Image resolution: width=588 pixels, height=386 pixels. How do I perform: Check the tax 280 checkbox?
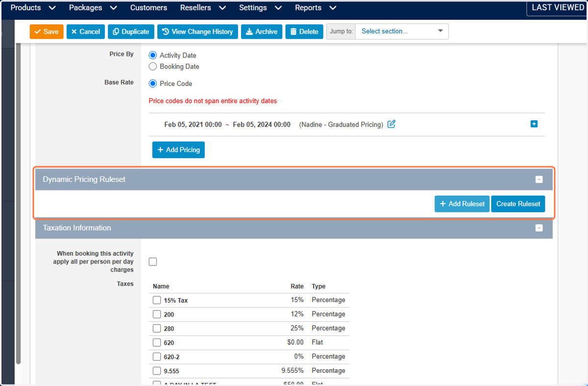click(157, 328)
